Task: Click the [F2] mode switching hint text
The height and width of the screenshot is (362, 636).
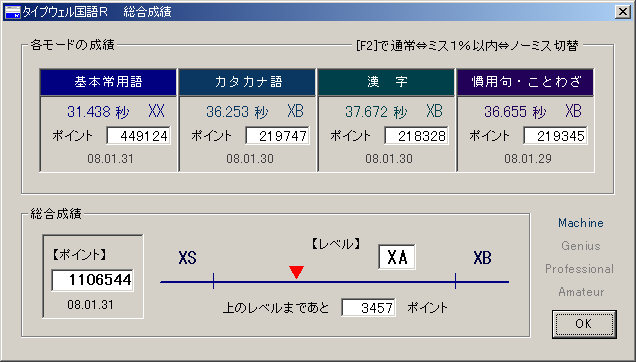Action: pyautogui.click(x=467, y=46)
